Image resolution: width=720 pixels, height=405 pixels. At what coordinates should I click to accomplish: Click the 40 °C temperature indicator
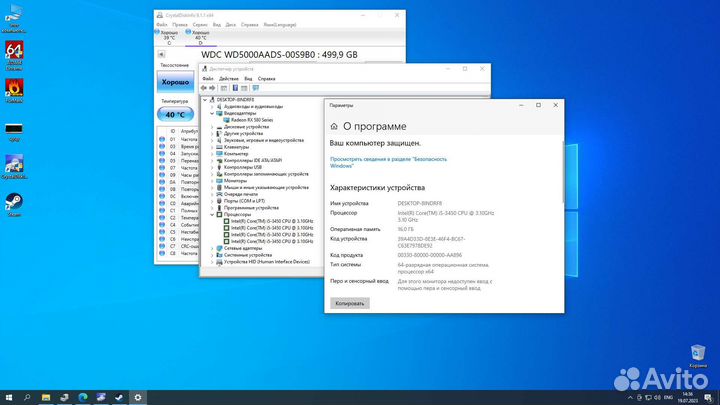click(175, 114)
